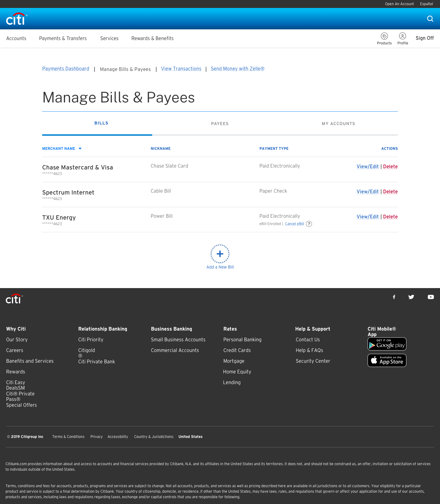The height and width of the screenshot is (504, 440).
Task: Open the Payments & Transfers menu
Action: [63, 38]
